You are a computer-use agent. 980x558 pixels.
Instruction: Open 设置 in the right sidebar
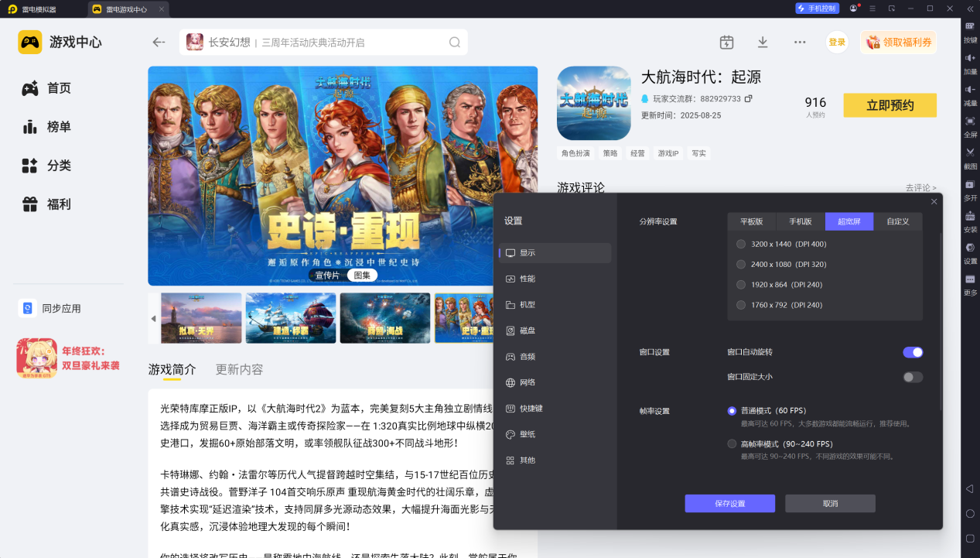click(x=970, y=254)
